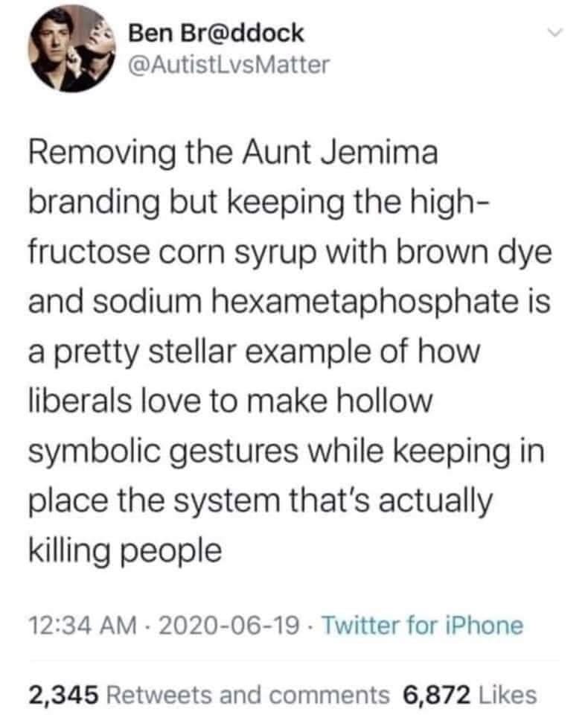Image resolution: width=588 pixels, height=715 pixels.
Task: View the 2,345 retweet count number
Action: coord(64,693)
